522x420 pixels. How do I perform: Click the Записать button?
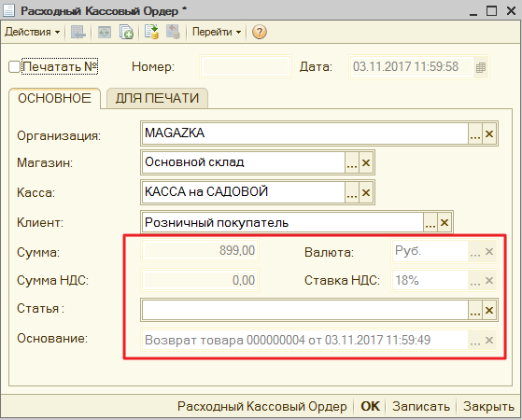point(421,406)
